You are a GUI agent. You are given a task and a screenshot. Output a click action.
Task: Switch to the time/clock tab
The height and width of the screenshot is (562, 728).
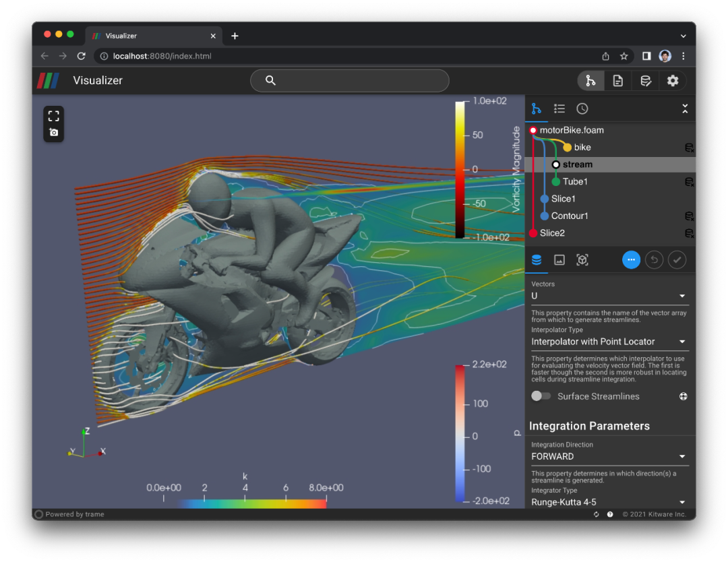(582, 108)
